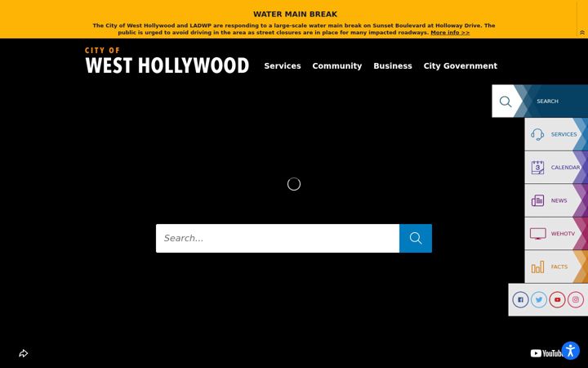Click the WATER MAIN BREAK heading

[295, 14]
